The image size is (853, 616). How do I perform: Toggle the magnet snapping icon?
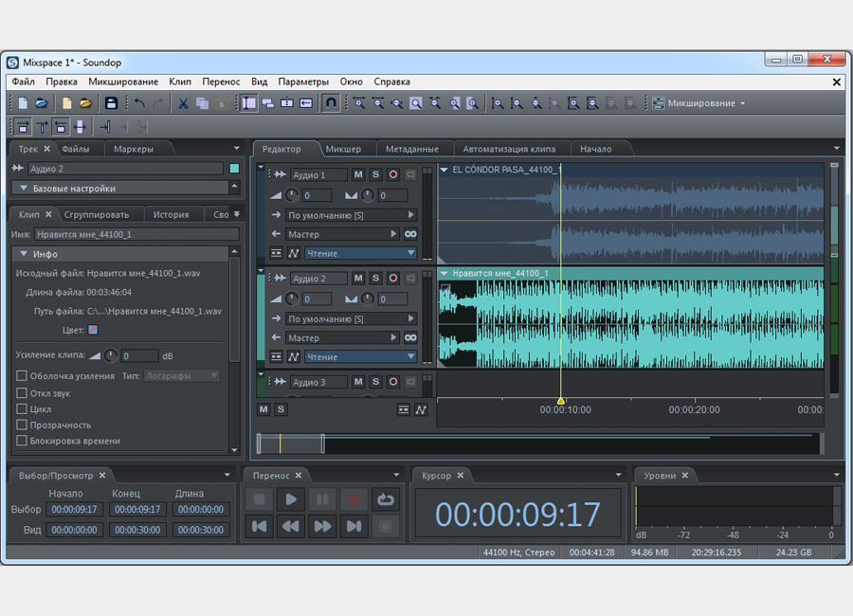(331, 103)
